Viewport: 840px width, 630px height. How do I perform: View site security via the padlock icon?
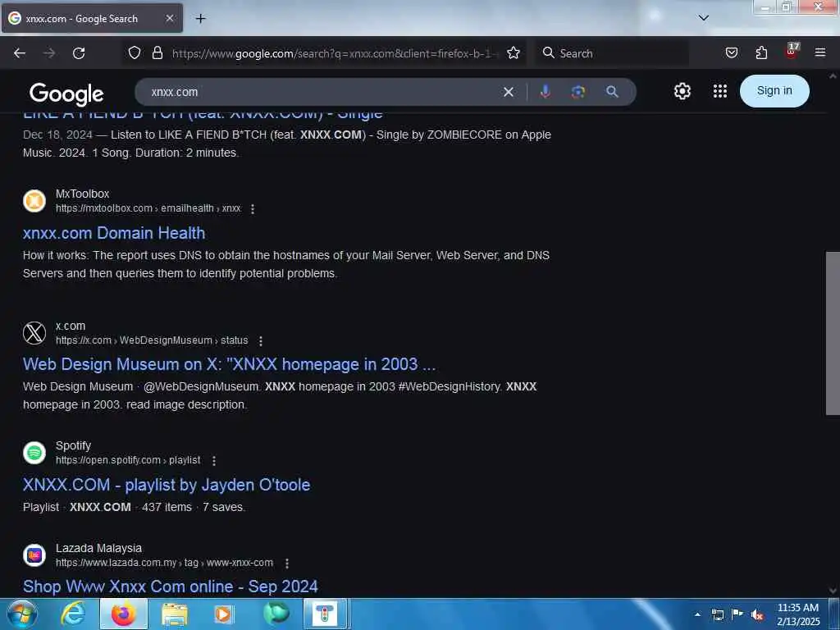157,52
